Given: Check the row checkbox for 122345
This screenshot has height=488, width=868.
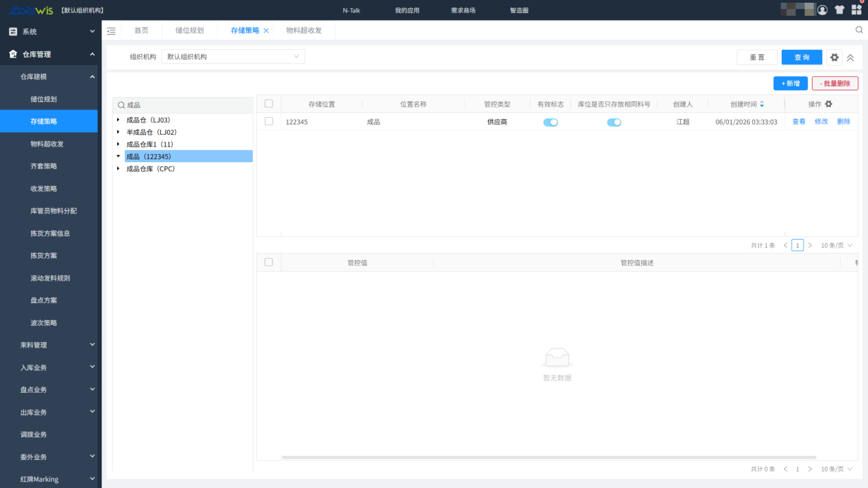Looking at the screenshot, I should 269,121.
